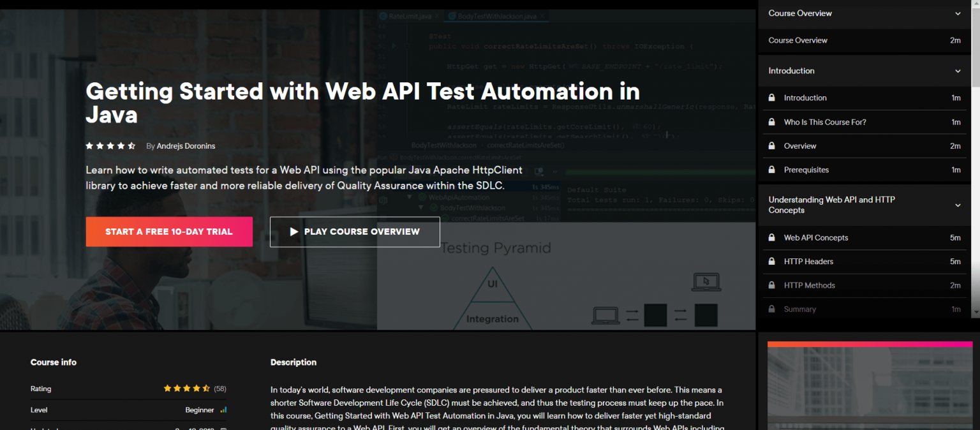The image size is (980, 430).
Task: Click lock icon beside Who Is This Course For?
Action: coord(771,122)
